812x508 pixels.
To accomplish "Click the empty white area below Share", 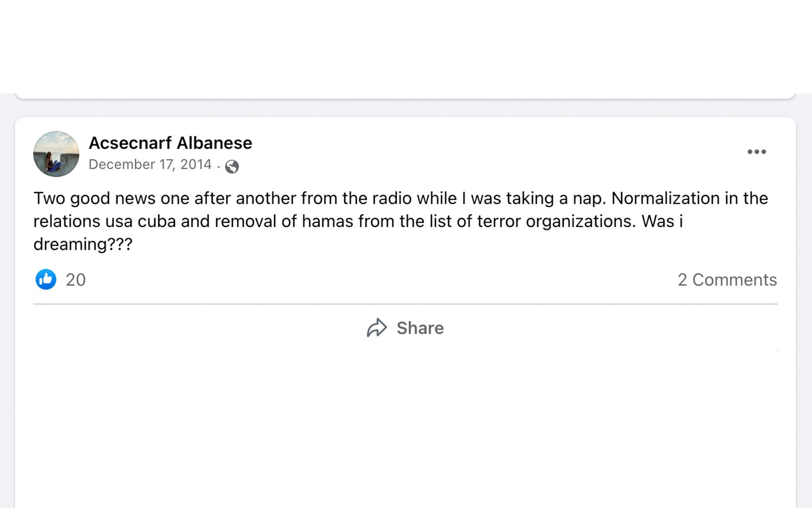I will tap(405, 427).
